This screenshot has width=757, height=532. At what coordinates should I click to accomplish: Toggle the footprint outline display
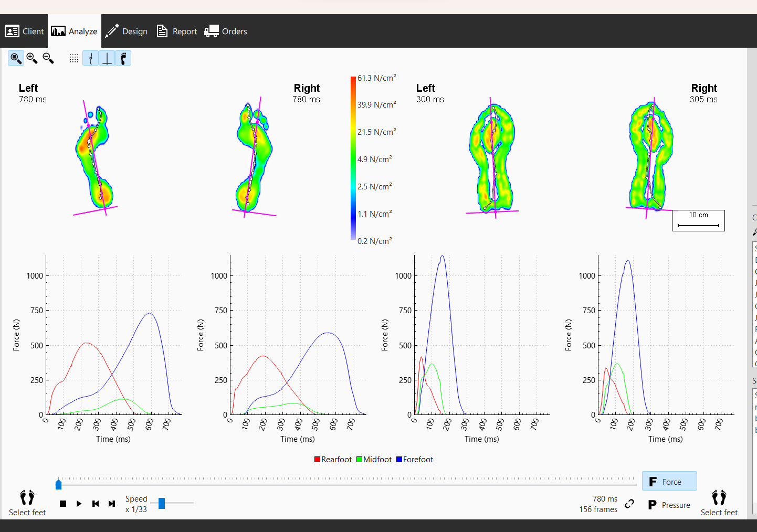click(123, 58)
